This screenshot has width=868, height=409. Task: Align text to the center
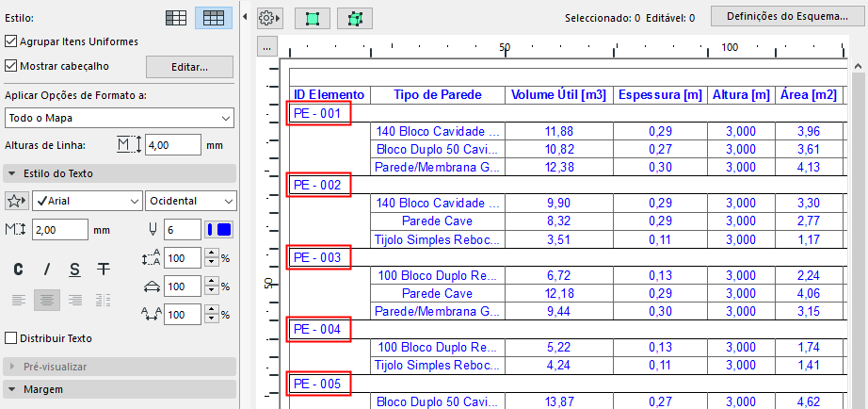click(x=46, y=301)
